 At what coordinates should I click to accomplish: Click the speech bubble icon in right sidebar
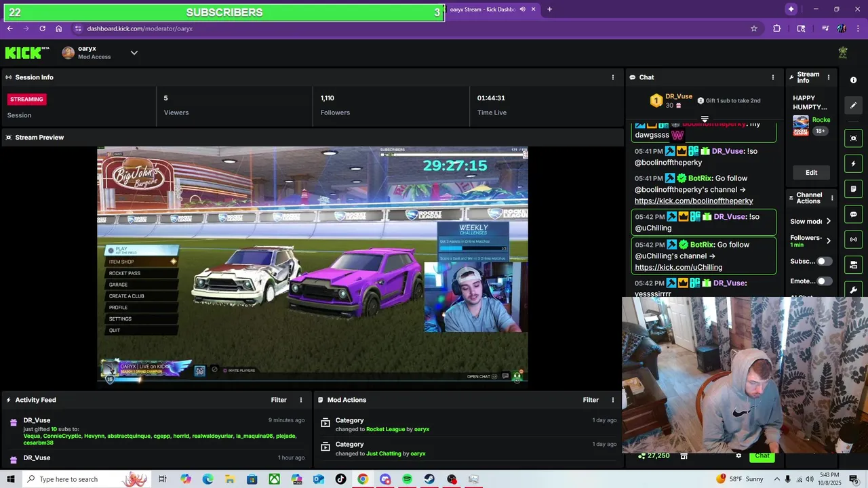pyautogui.click(x=853, y=214)
